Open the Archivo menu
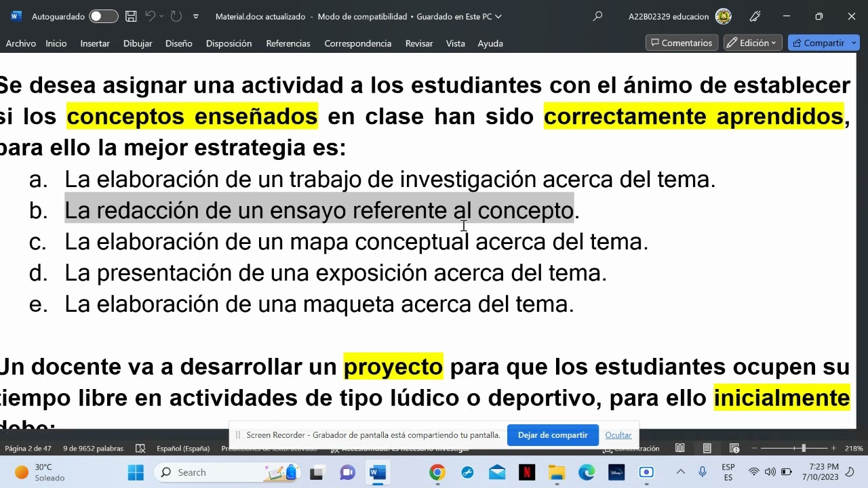 coord(21,43)
